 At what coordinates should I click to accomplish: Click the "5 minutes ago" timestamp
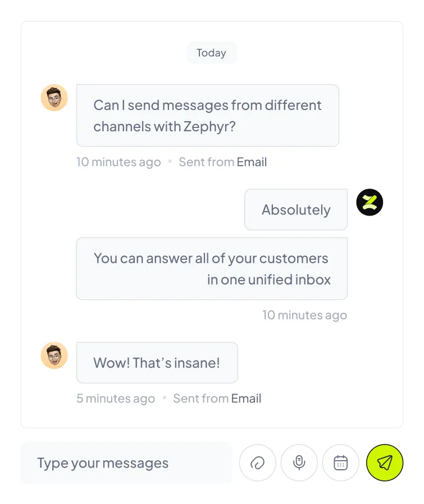click(x=116, y=398)
